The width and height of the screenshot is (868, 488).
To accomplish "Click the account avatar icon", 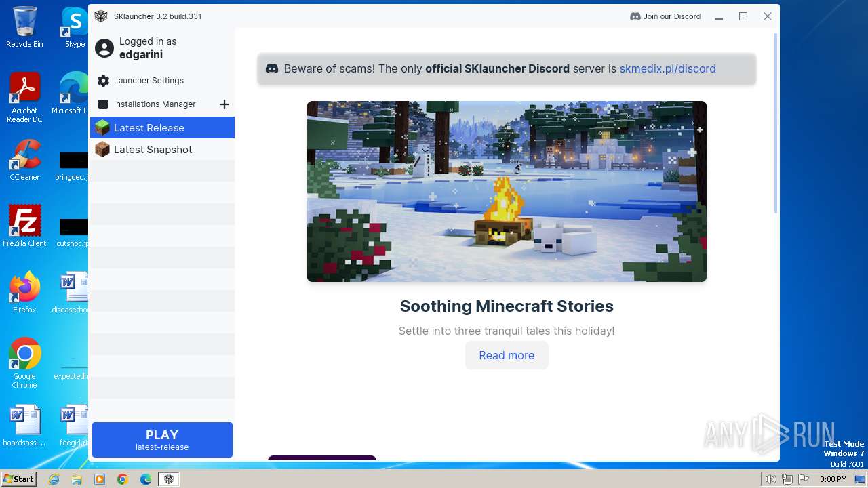I will click(x=104, y=48).
